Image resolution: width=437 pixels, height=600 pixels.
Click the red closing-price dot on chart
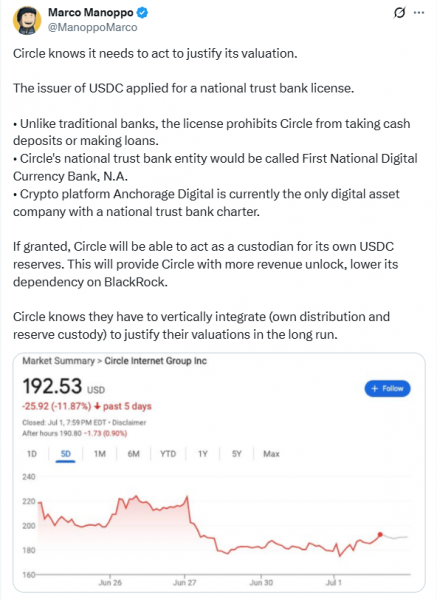[380, 535]
